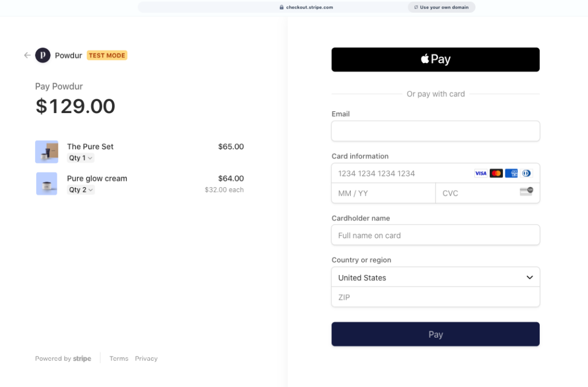Image resolution: width=588 pixels, height=387 pixels.
Task: Open The Pure Set quantity dropdown
Action: point(81,158)
